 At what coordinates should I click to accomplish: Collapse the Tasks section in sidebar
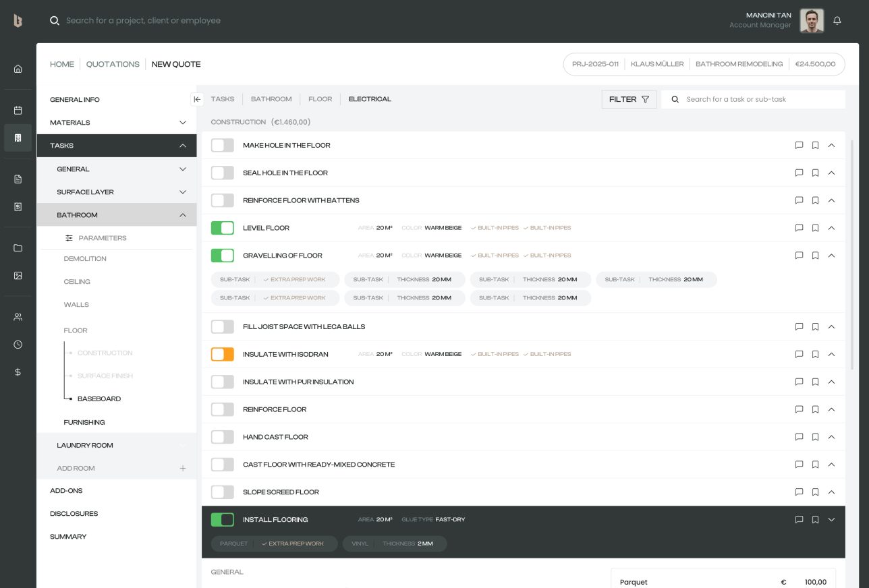[182, 146]
